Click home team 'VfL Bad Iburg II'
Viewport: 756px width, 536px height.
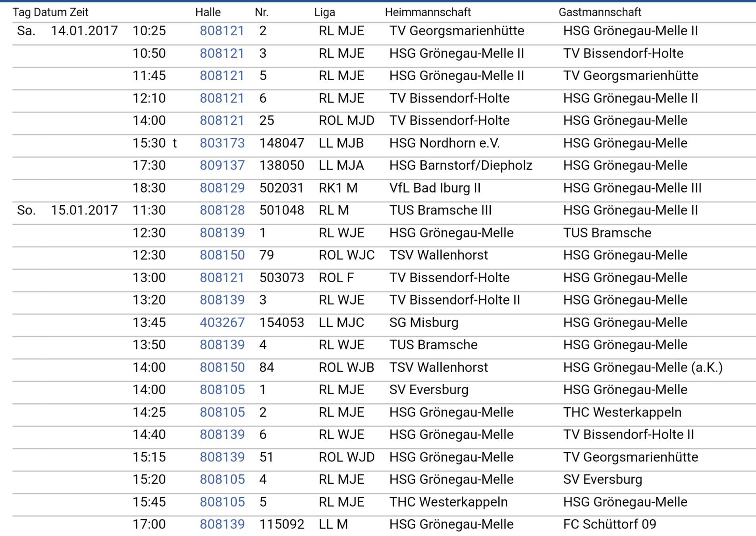point(435,188)
